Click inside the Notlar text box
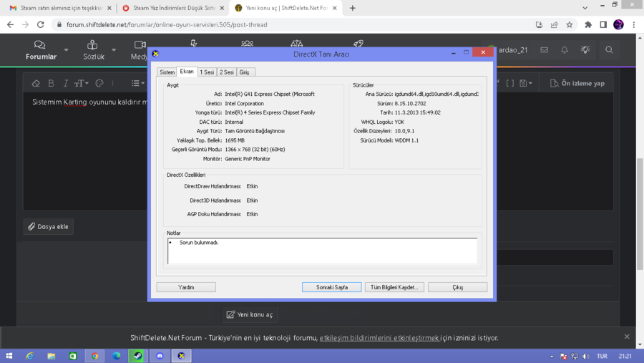The width and height of the screenshot is (644, 363). point(323,251)
